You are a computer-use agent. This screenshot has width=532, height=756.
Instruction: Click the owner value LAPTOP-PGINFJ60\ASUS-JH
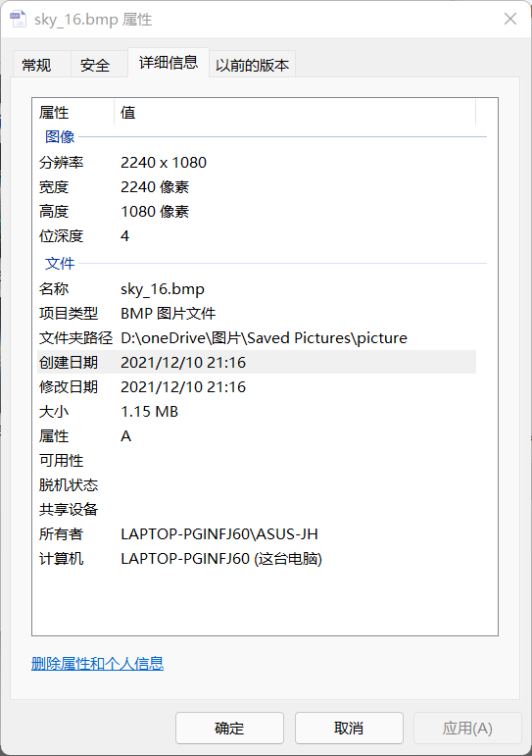[219, 534]
